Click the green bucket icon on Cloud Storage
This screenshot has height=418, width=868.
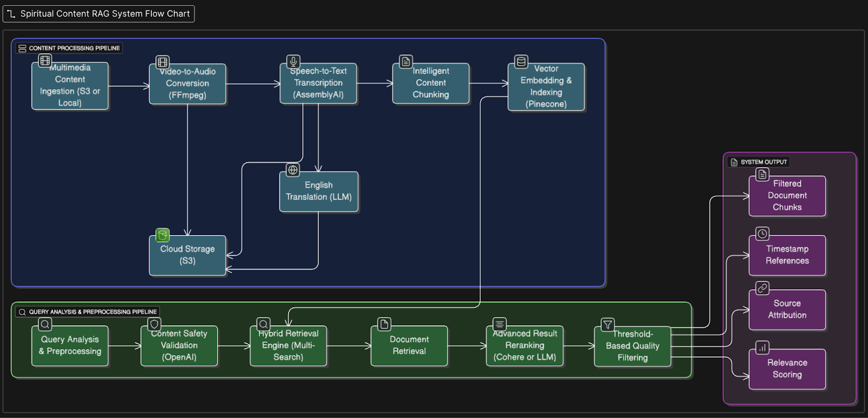click(x=162, y=235)
